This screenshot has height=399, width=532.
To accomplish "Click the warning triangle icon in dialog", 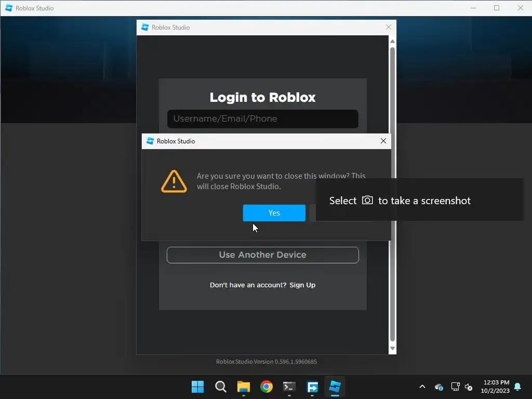I will (174, 181).
